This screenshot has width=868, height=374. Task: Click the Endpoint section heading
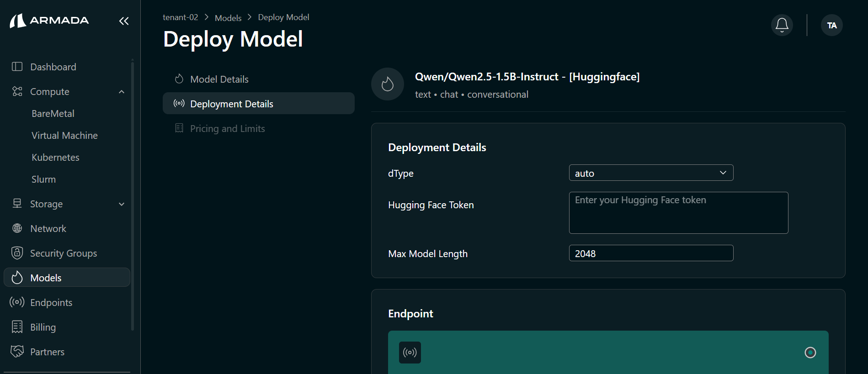tap(410, 314)
